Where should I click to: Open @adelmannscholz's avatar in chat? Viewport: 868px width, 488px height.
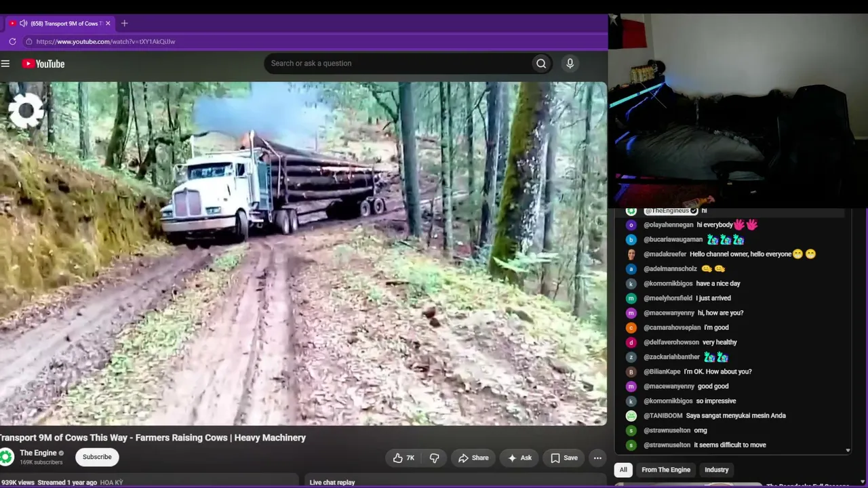coord(631,269)
